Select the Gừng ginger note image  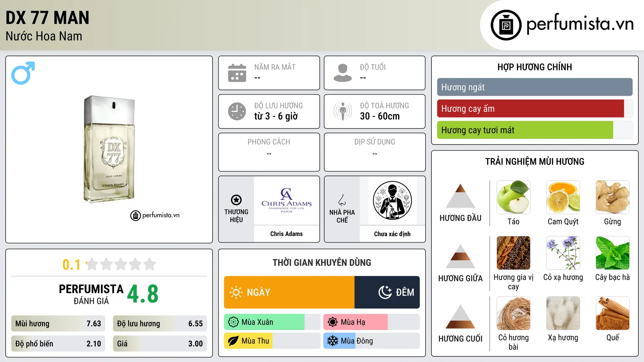[613, 197]
